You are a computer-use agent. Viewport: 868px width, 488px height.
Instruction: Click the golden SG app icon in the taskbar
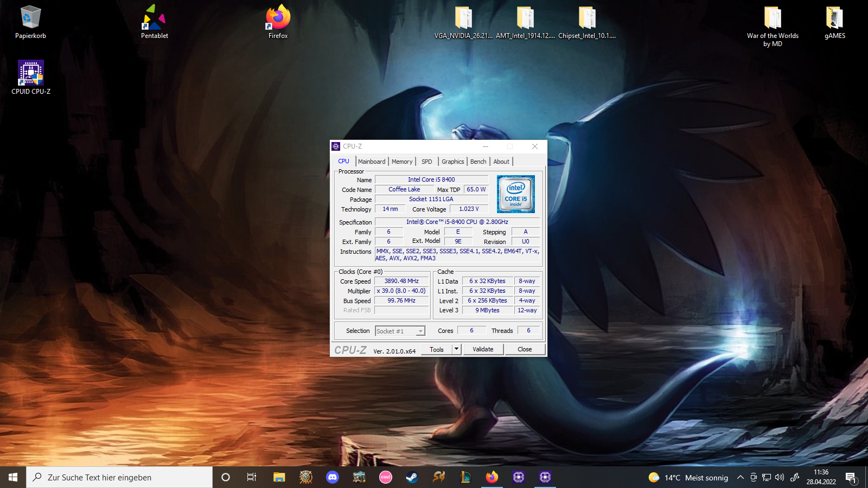[439, 477]
